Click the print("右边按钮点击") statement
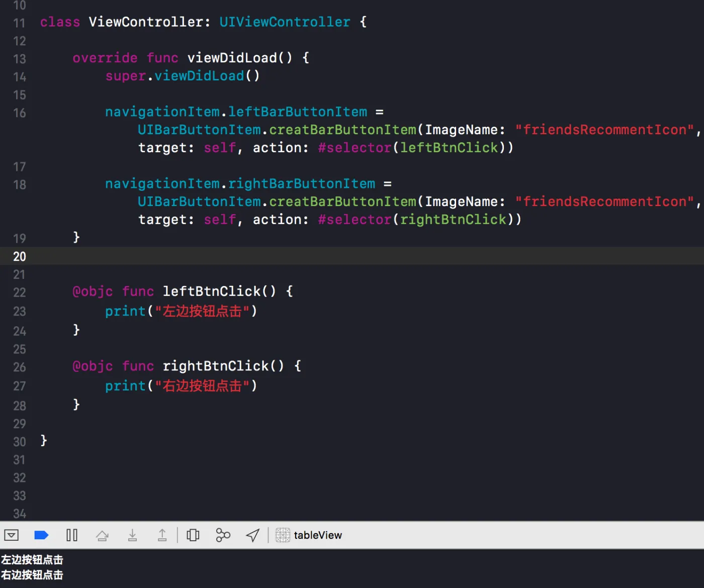This screenshot has height=588, width=704. (x=182, y=386)
